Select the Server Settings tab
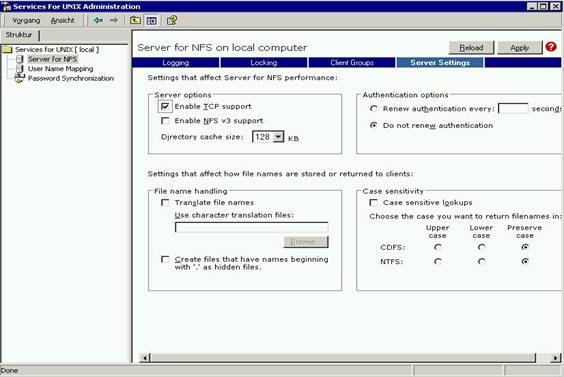Screen dimensions: 564x377 440,63
